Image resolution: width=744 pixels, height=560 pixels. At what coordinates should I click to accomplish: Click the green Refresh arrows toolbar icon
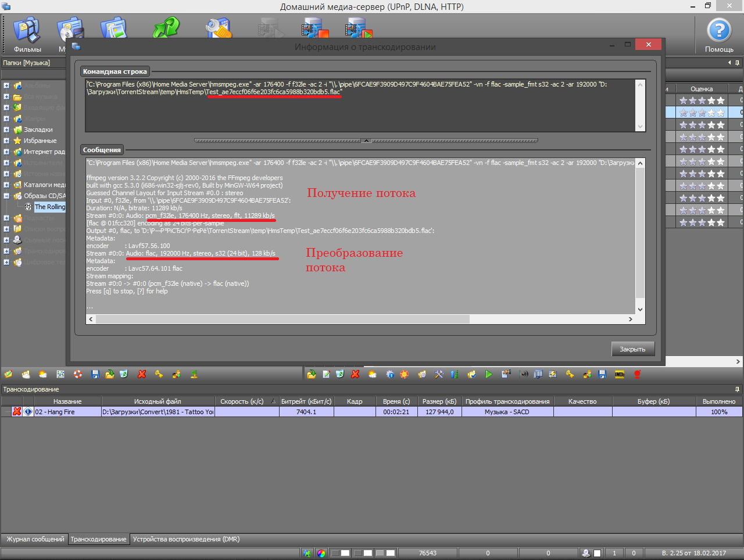point(166,29)
